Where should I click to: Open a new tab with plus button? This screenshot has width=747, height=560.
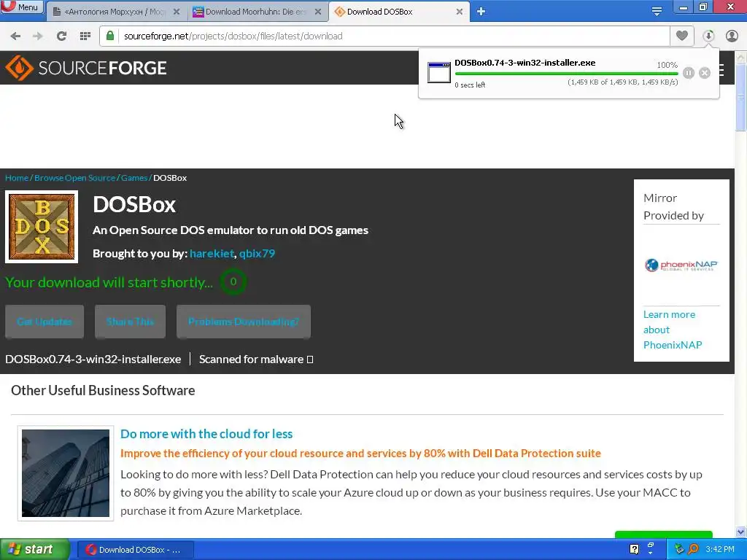pos(481,12)
